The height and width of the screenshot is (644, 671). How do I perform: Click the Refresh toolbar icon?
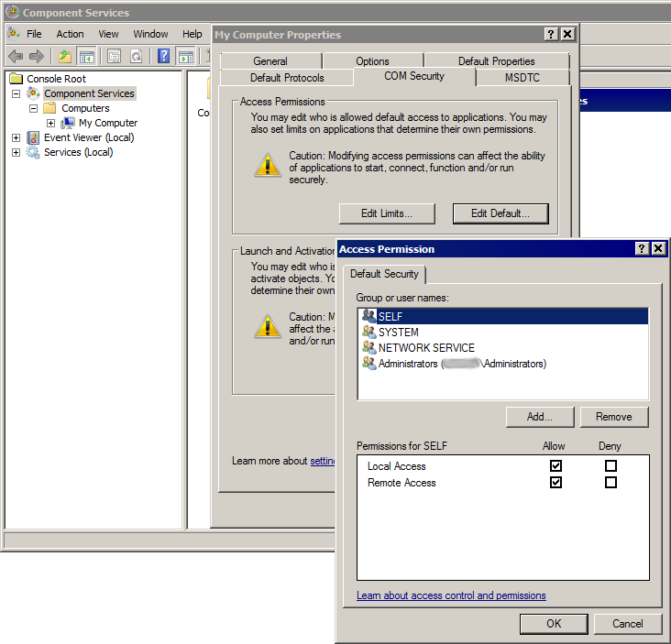click(136, 56)
